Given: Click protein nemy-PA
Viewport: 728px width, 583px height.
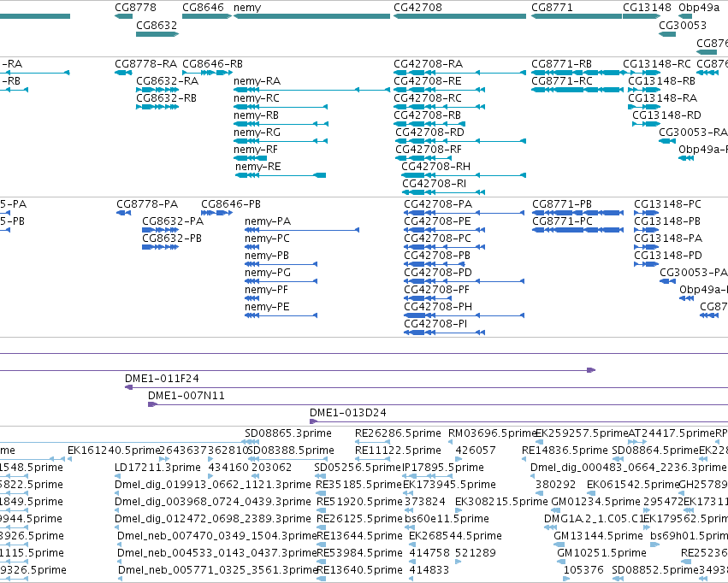Looking at the screenshot, I should (302, 230).
